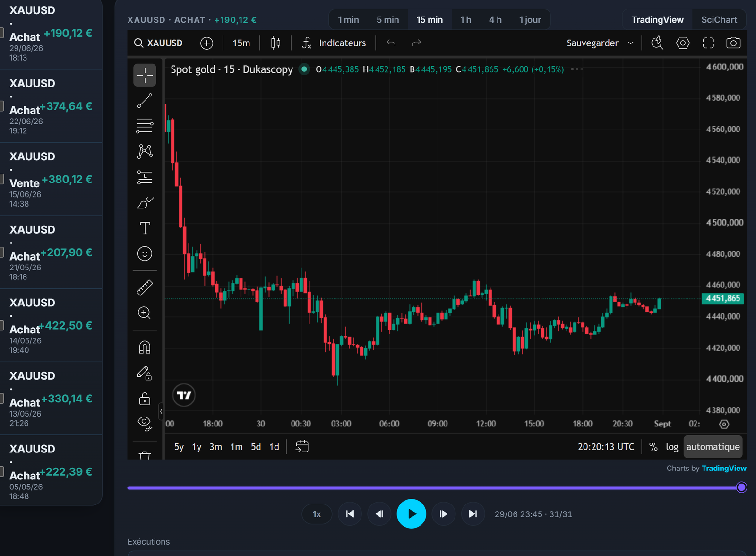The width and height of the screenshot is (756, 556).
Task: Collapse the drawing toolbar arrow
Action: coord(161,412)
